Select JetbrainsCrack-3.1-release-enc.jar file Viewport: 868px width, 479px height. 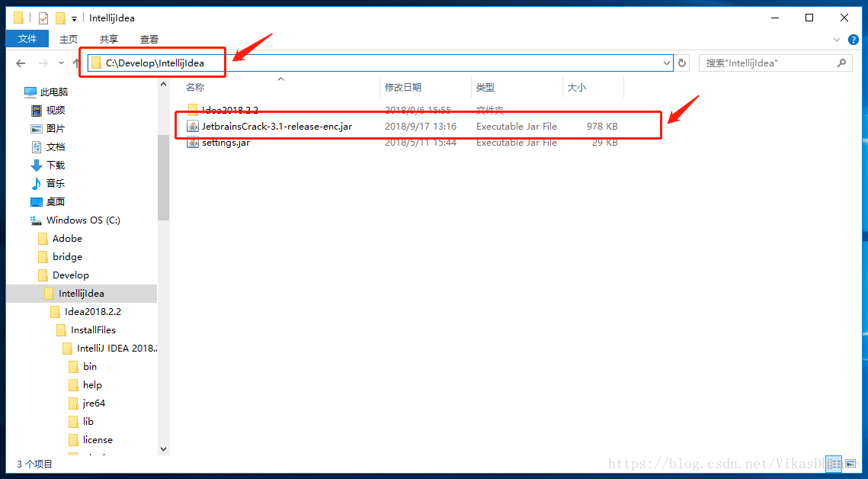(x=277, y=127)
